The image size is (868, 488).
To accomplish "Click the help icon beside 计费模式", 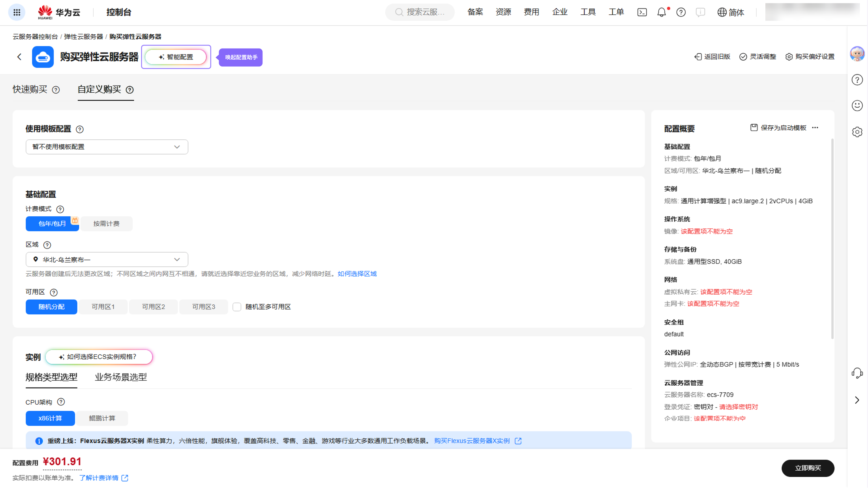I will pyautogui.click(x=60, y=209).
